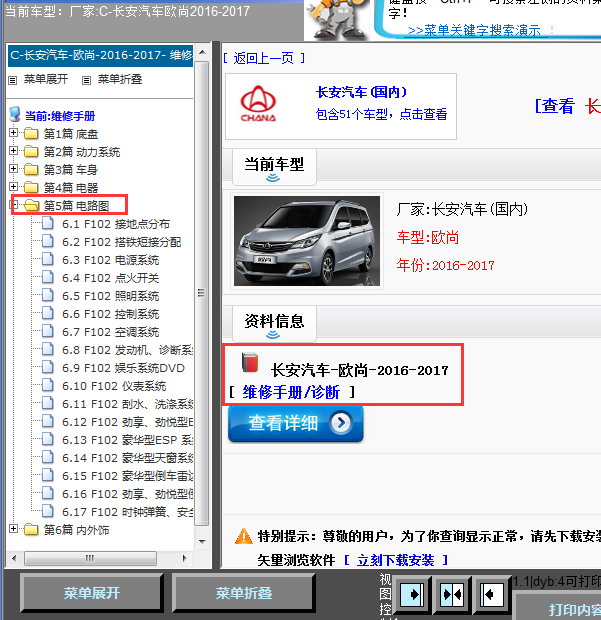Image resolution: width=601 pixels, height=620 pixels.
Task: Click the center-split view control icon
Action: pyautogui.click(x=452, y=594)
